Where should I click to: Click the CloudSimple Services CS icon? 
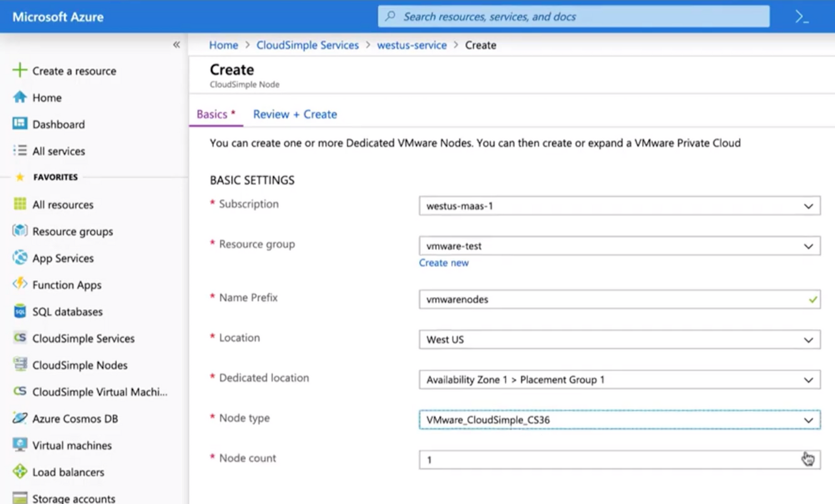click(20, 338)
